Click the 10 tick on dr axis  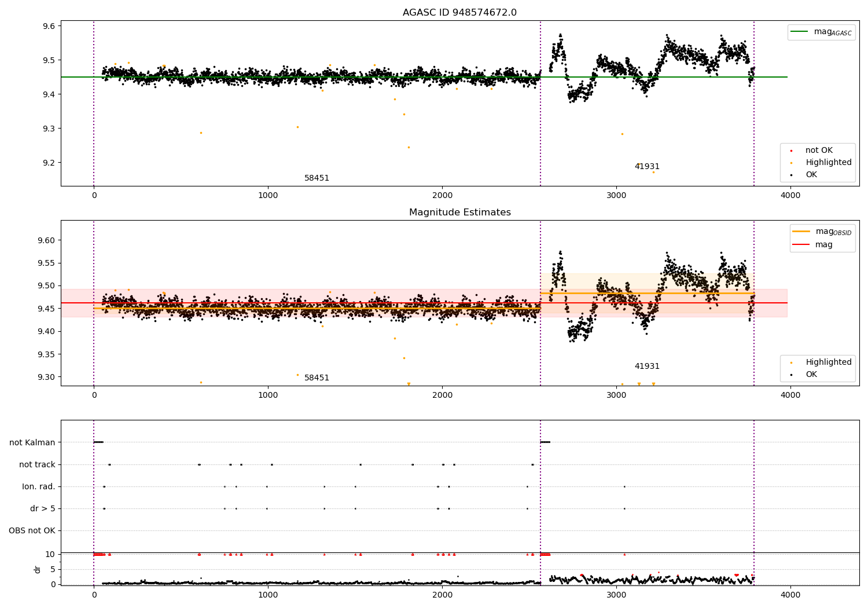click(51, 555)
